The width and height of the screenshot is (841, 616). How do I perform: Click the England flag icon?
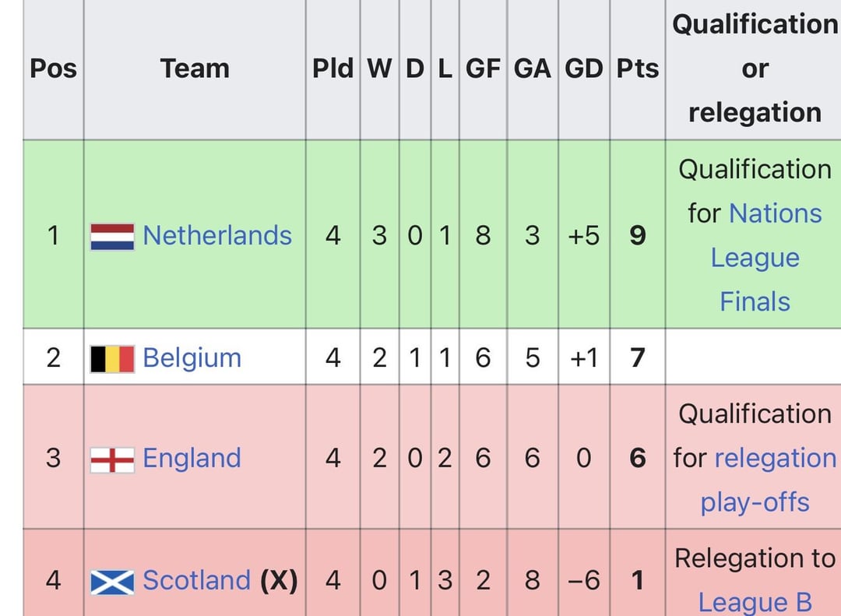112,459
